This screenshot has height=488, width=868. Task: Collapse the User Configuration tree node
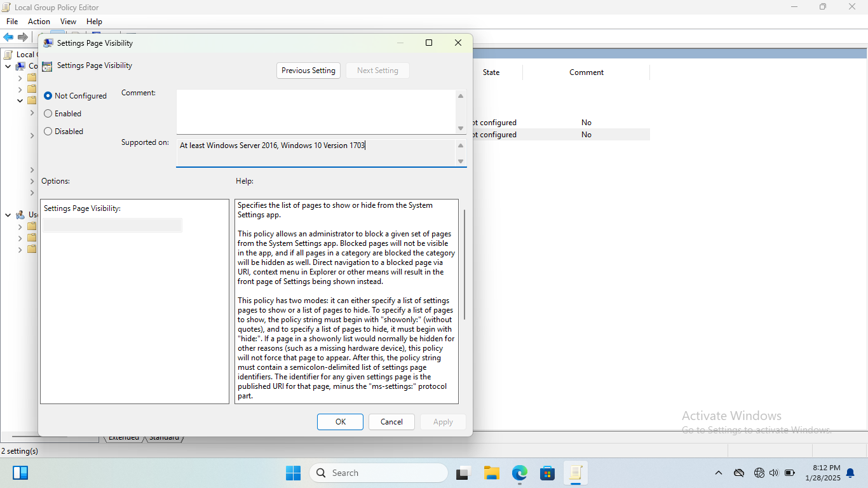[x=8, y=215]
